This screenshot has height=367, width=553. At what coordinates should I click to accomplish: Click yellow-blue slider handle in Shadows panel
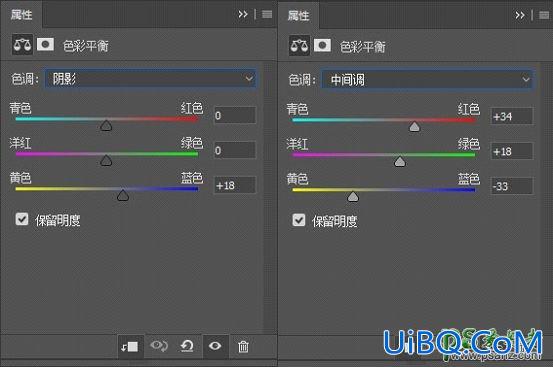(x=123, y=195)
